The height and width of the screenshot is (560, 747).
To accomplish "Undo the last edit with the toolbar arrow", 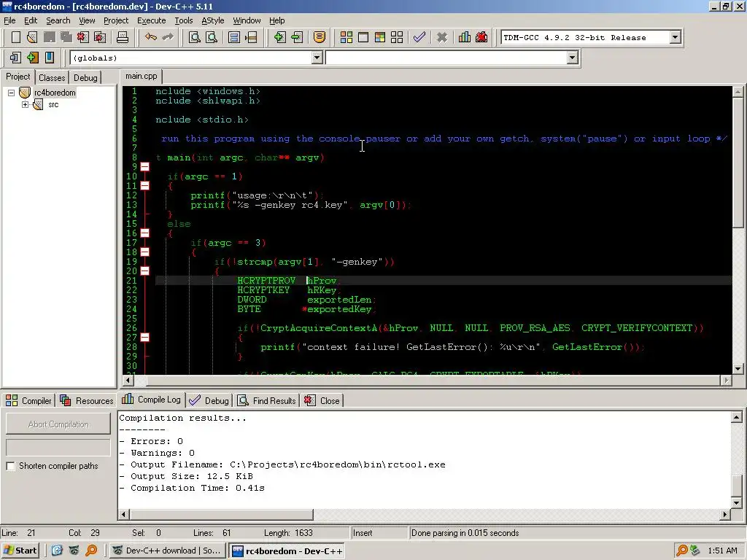I will [x=151, y=37].
